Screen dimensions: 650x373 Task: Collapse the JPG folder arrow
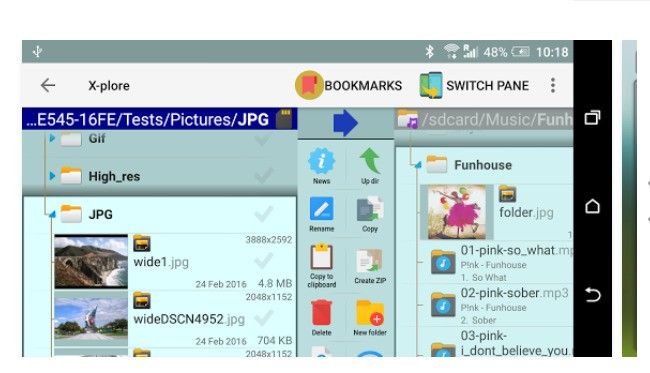pos(52,214)
